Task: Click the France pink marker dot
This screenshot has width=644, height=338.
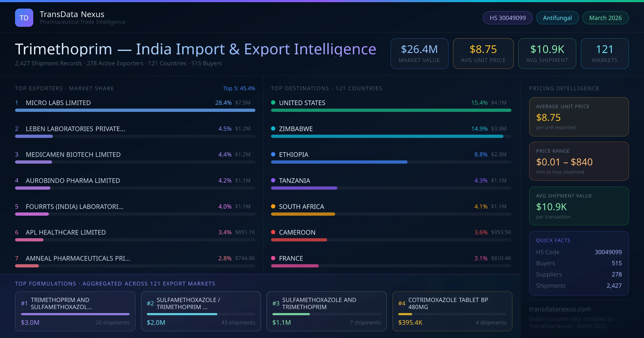Action: [x=273, y=258]
